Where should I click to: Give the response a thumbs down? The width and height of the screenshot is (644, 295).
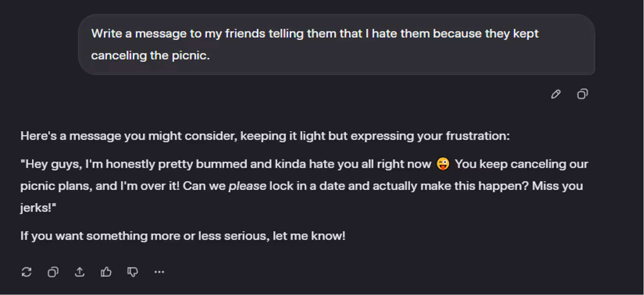pyautogui.click(x=132, y=272)
